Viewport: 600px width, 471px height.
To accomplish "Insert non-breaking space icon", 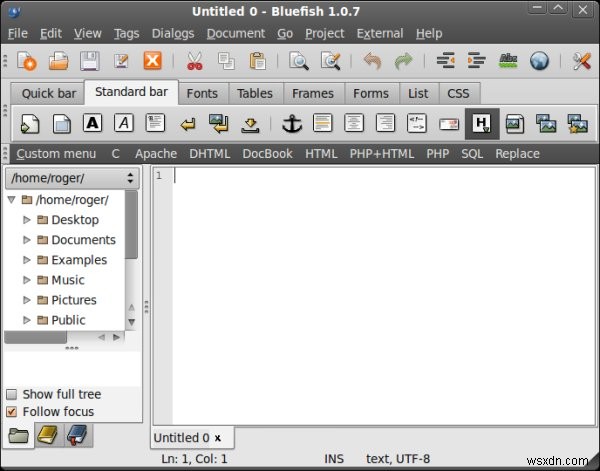I will point(250,125).
